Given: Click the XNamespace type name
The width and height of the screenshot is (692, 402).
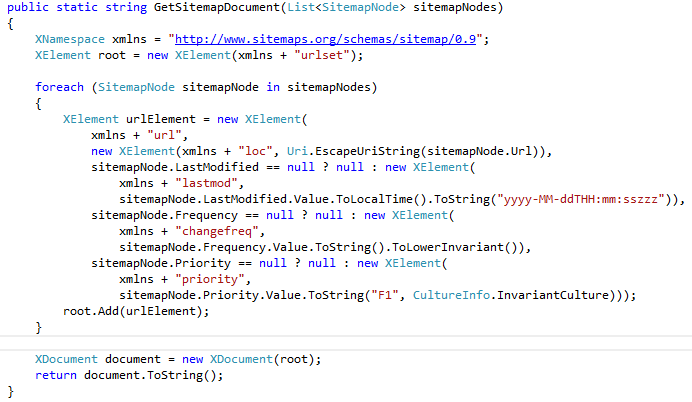Looking at the screenshot, I should coord(70,39).
